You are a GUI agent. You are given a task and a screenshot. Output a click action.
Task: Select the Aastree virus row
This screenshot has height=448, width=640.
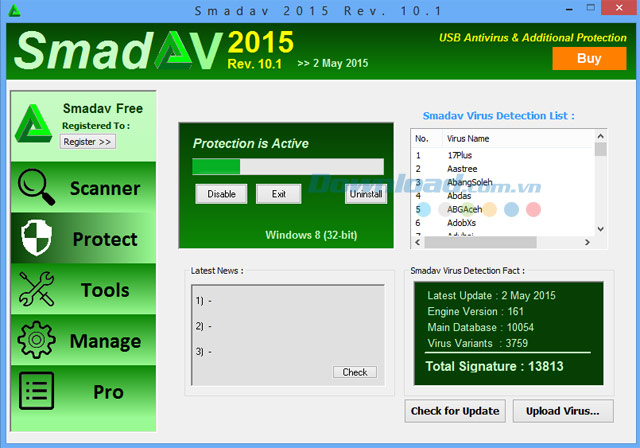[503, 169]
